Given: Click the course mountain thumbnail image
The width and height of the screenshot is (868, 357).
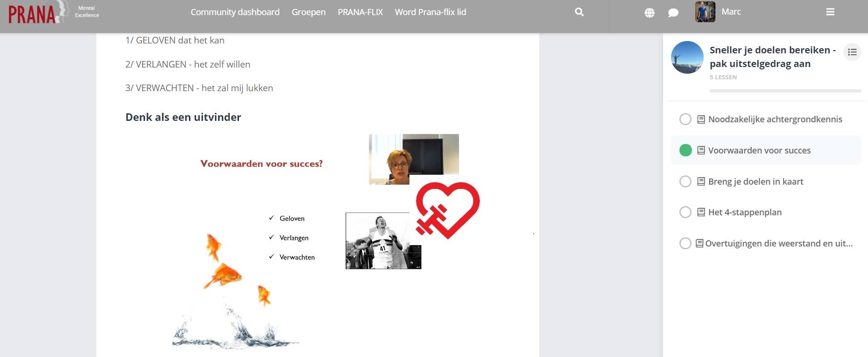Looking at the screenshot, I should (x=687, y=57).
